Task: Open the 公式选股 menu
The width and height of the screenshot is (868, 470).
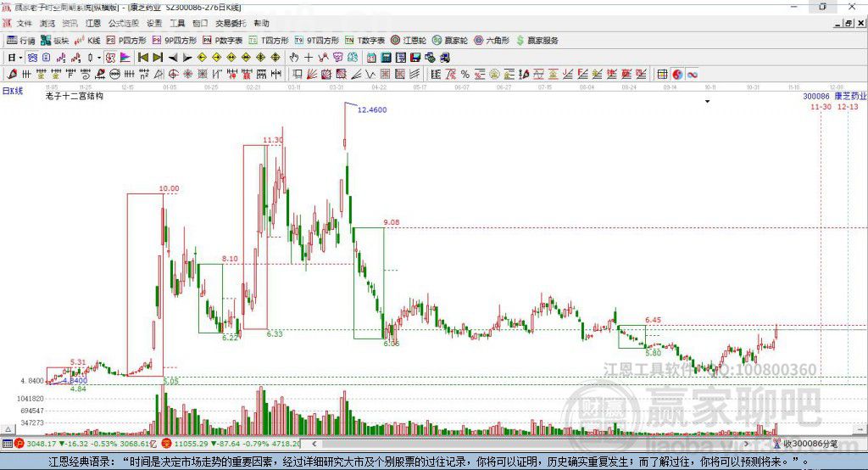Action: tap(124, 23)
